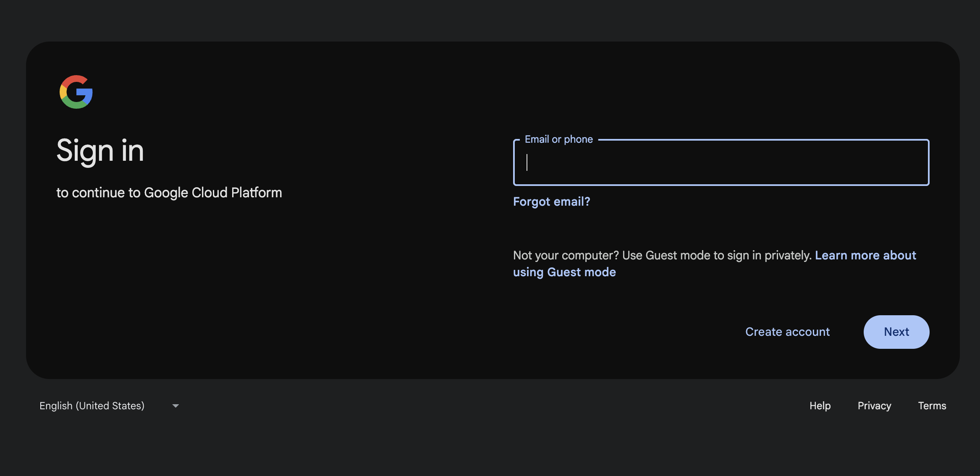The height and width of the screenshot is (476, 980).
Task: Click the Google G logo
Action: click(x=76, y=92)
